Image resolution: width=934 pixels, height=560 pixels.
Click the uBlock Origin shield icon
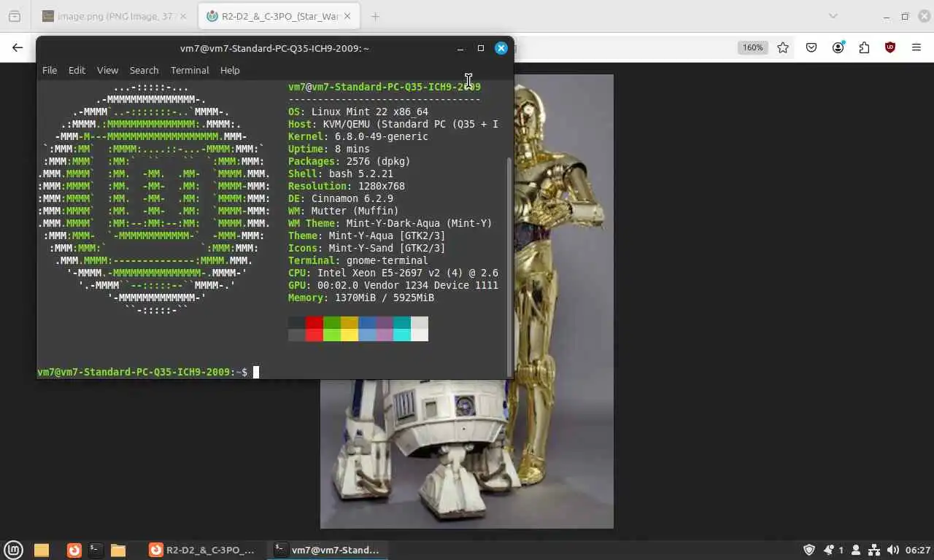(890, 47)
